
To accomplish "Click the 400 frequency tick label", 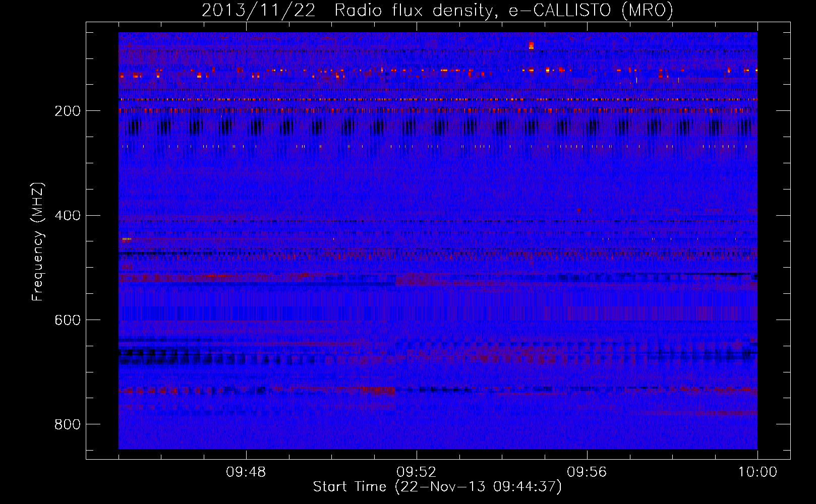I will click(67, 216).
